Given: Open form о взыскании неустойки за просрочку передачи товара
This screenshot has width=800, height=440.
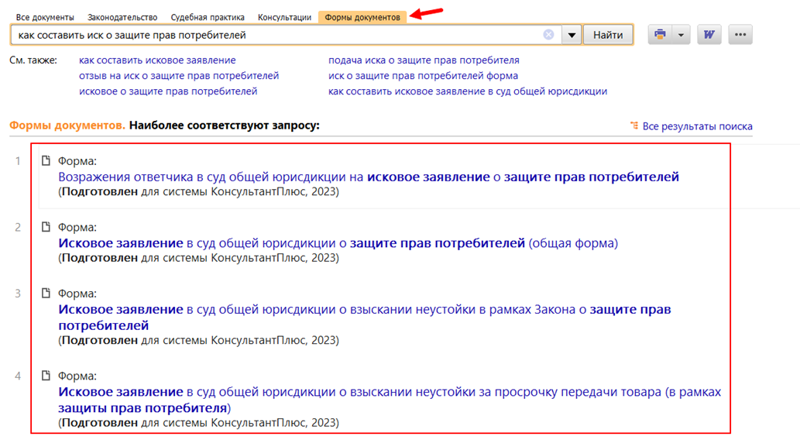Looking at the screenshot, I should click(x=389, y=400).
